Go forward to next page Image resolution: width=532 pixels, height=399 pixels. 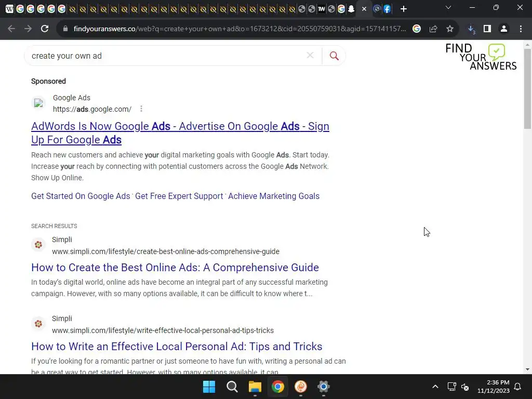[x=28, y=29]
